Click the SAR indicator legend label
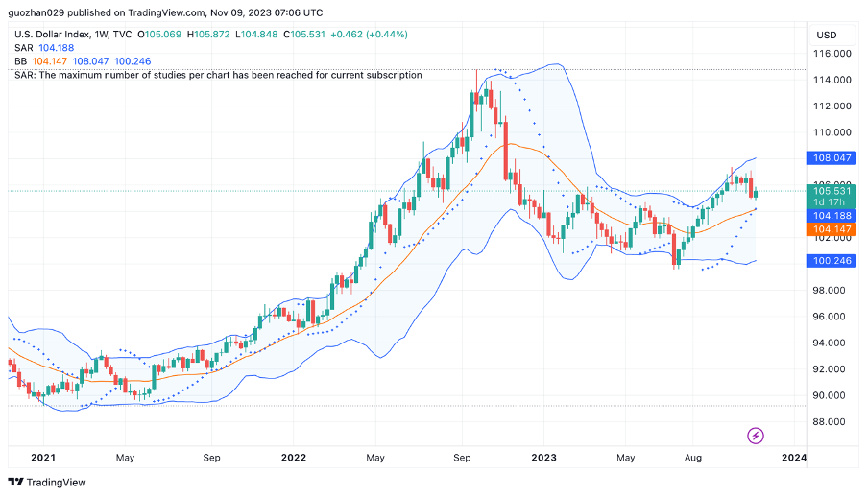This screenshot has width=868, height=497. (24, 47)
